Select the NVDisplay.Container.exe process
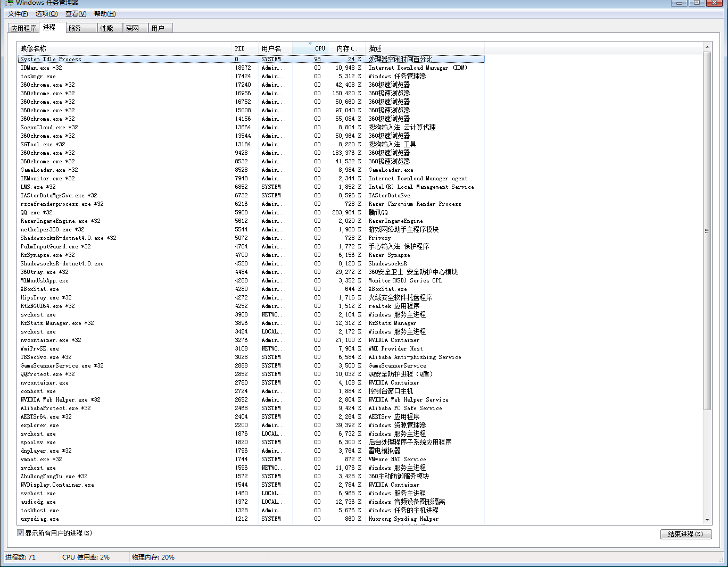728x567 pixels. pos(251,485)
